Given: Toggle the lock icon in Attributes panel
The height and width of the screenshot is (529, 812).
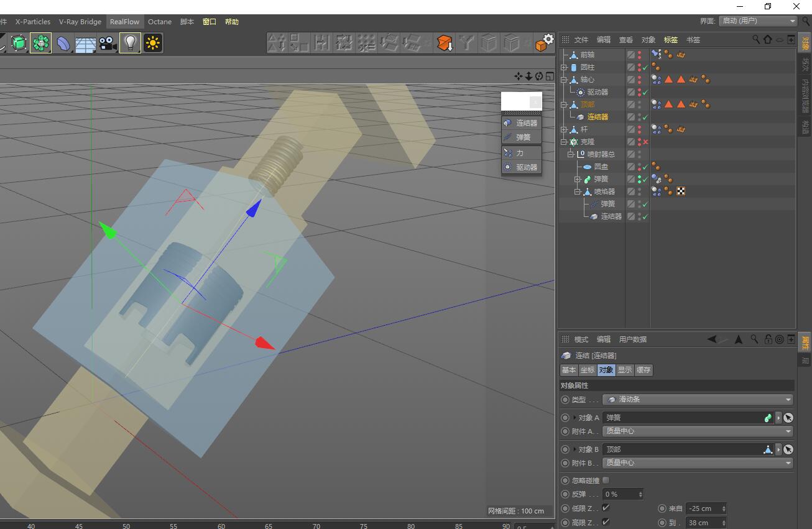Looking at the screenshot, I should pyautogui.click(x=768, y=339).
